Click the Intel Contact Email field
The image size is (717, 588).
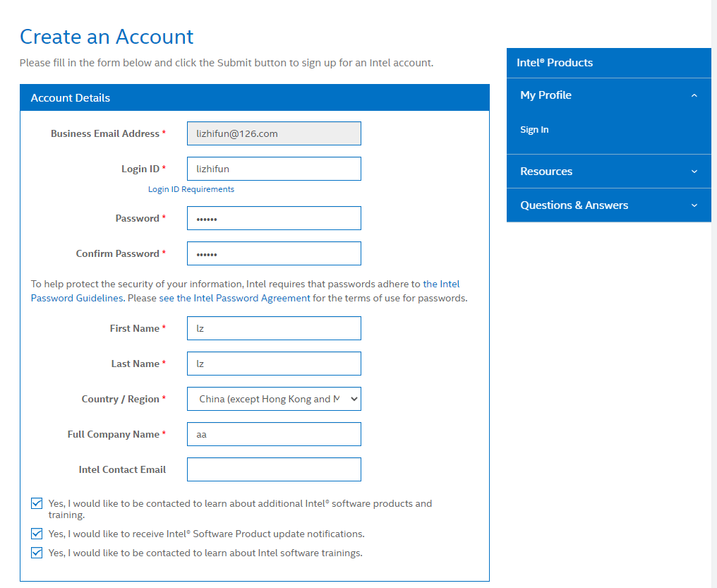[x=274, y=469]
